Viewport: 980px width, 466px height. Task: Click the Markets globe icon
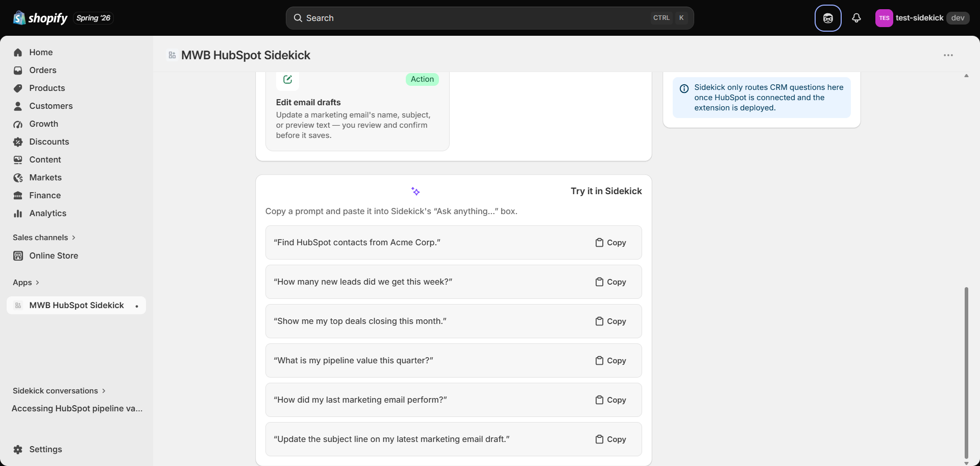click(x=18, y=177)
